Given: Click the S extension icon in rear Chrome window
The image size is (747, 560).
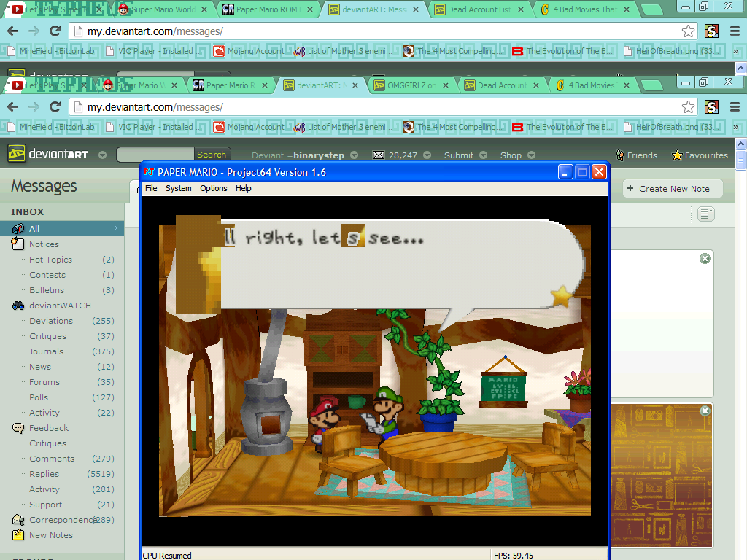Looking at the screenshot, I should click(x=712, y=31).
